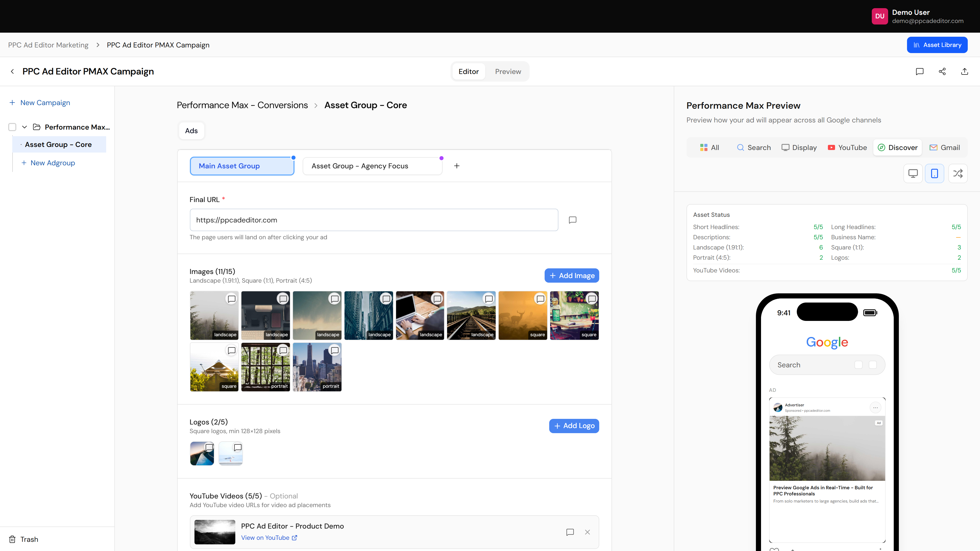Open View on YouTube link
Image resolution: width=980 pixels, height=551 pixels.
tap(269, 538)
